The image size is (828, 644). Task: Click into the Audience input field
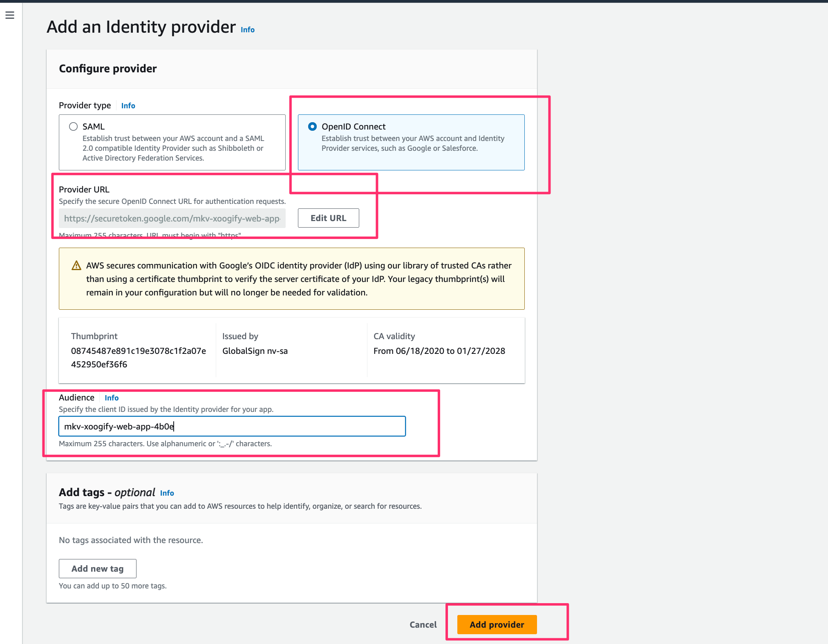(x=232, y=427)
